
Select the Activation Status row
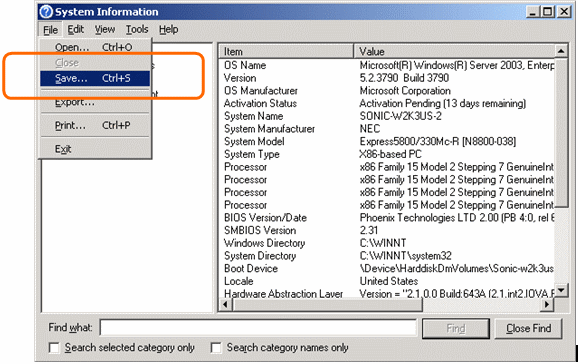(x=387, y=103)
